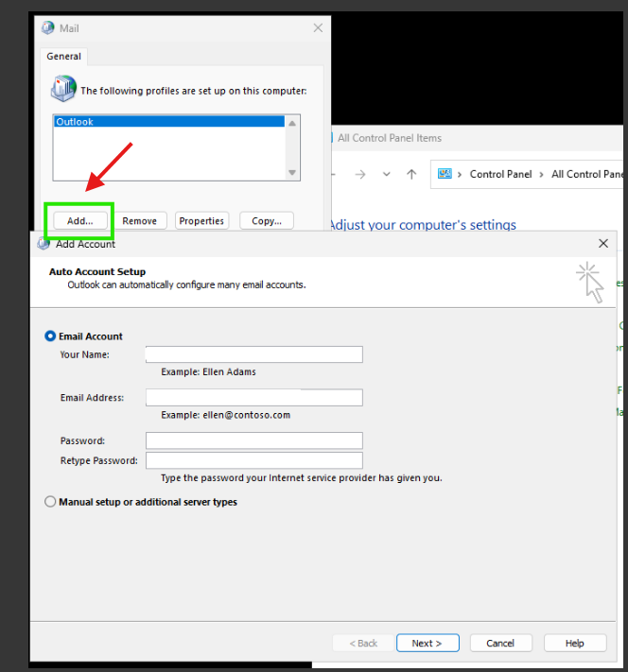The height and width of the screenshot is (672, 628).
Task: Click the 'Example: ellen@contoso.com' hint text
Action: coord(226,415)
